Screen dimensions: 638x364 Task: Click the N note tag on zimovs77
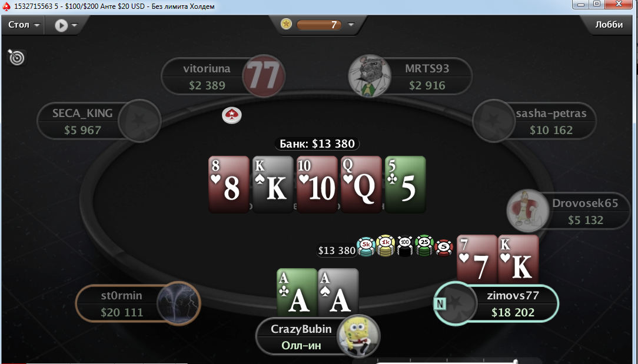pos(440,304)
